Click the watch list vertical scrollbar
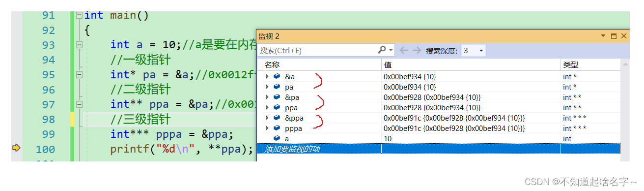This screenshot has width=644, height=191. tap(625, 106)
